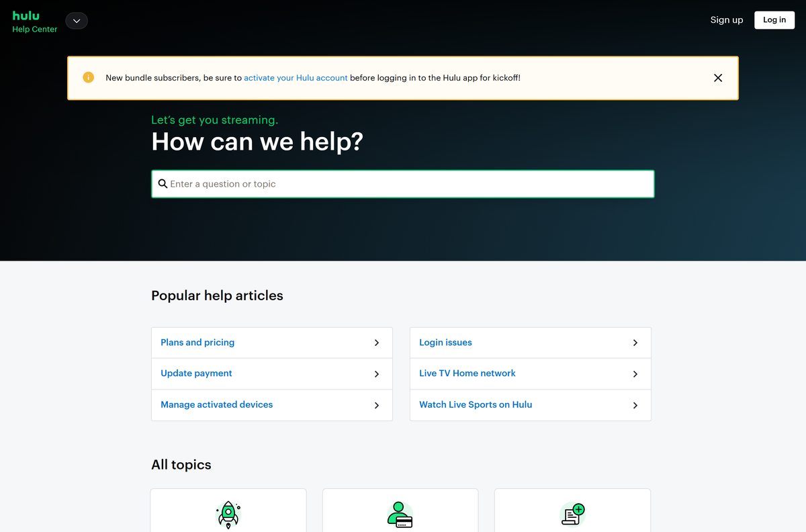Click the chevron beside Manage activated devices
Image resolution: width=806 pixels, height=532 pixels.
[377, 405]
